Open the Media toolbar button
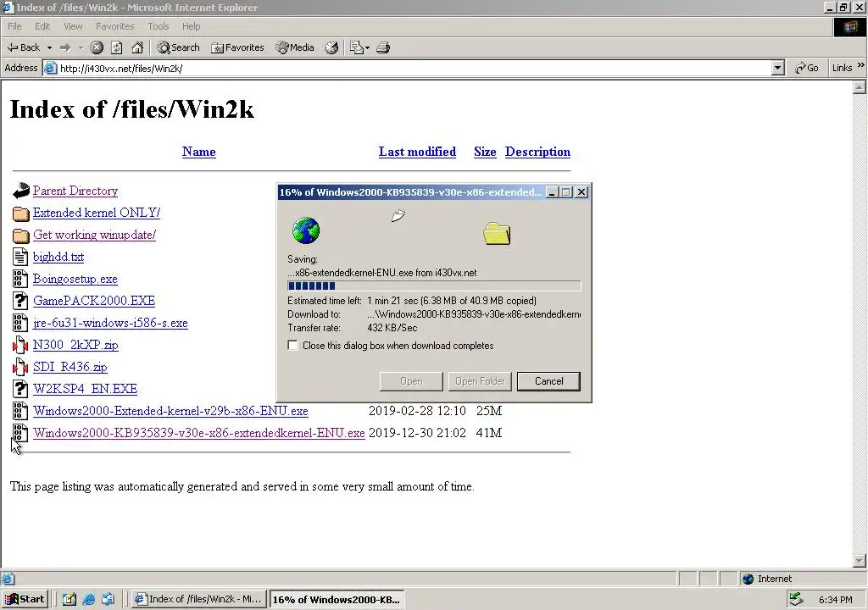 tap(295, 47)
